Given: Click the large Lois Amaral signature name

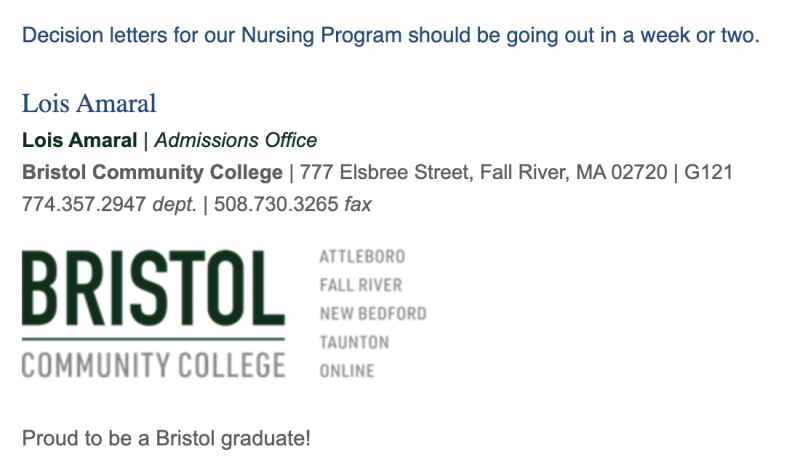Looking at the screenshot, I should pos(89,103).
